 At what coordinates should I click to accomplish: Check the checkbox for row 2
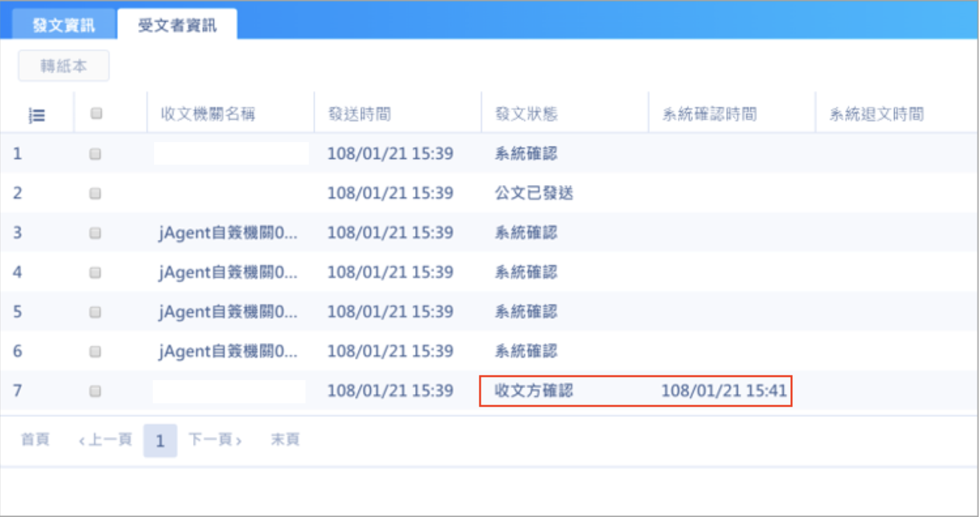click(x=96, y=193)
